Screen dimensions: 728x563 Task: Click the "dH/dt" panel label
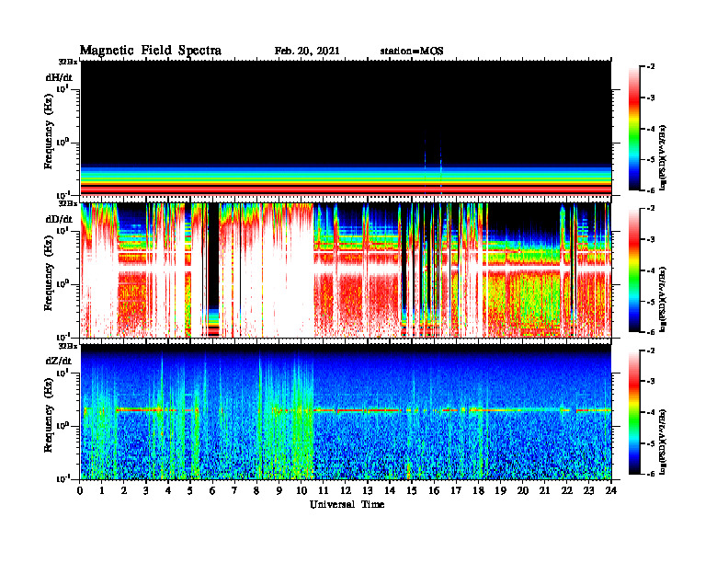(x=59, y=77)
